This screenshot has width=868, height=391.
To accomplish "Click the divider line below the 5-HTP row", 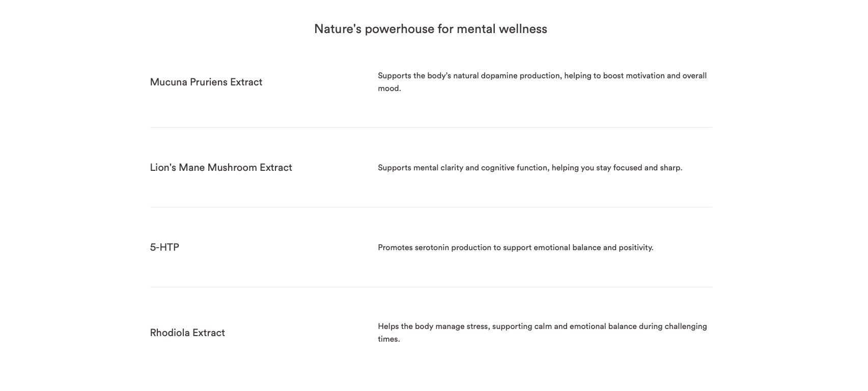I will coord(431,287).
